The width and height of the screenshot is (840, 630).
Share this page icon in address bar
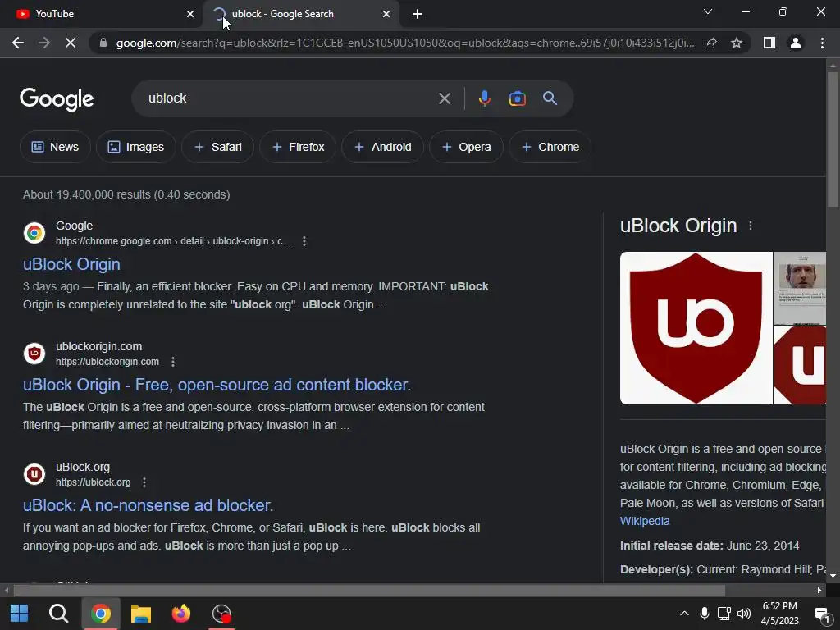point(710,43)
